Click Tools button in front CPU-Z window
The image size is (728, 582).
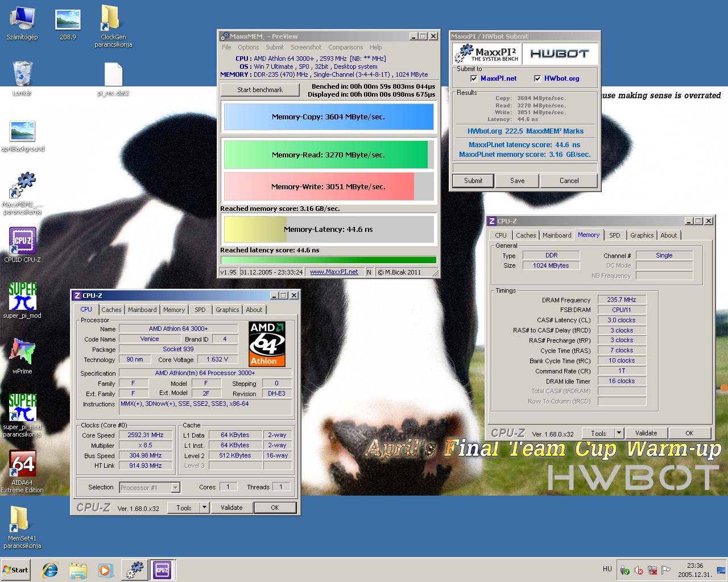[184, 508]
